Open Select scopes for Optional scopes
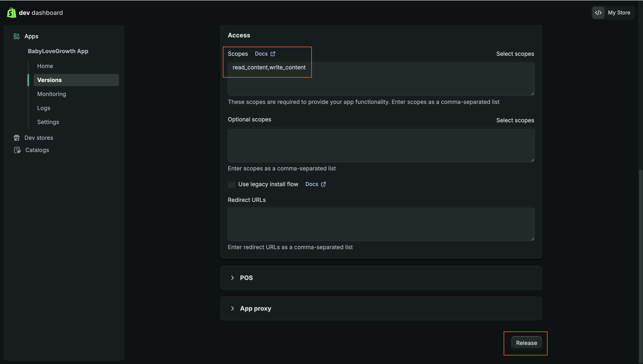Screen dimensions: 643x364 (x=515, y=120)
